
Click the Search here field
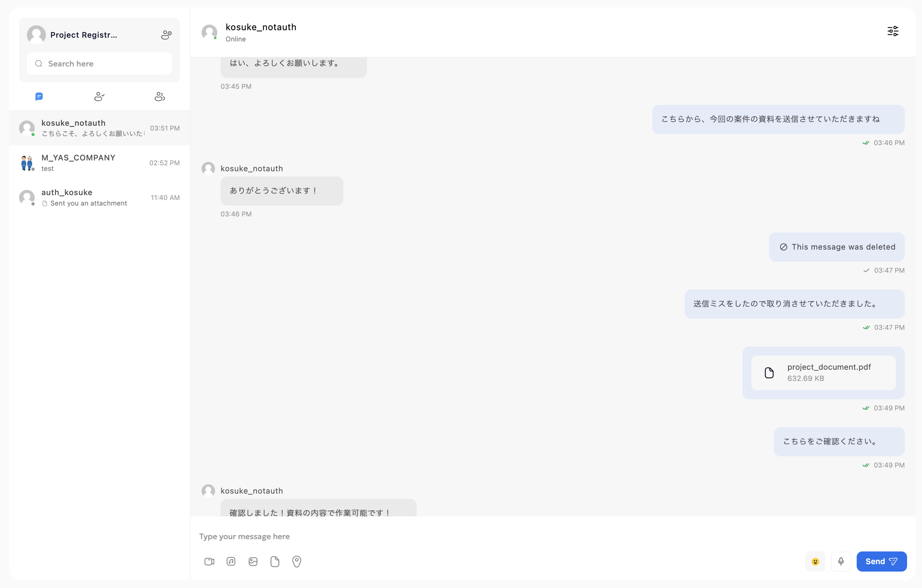pos(100,63)
